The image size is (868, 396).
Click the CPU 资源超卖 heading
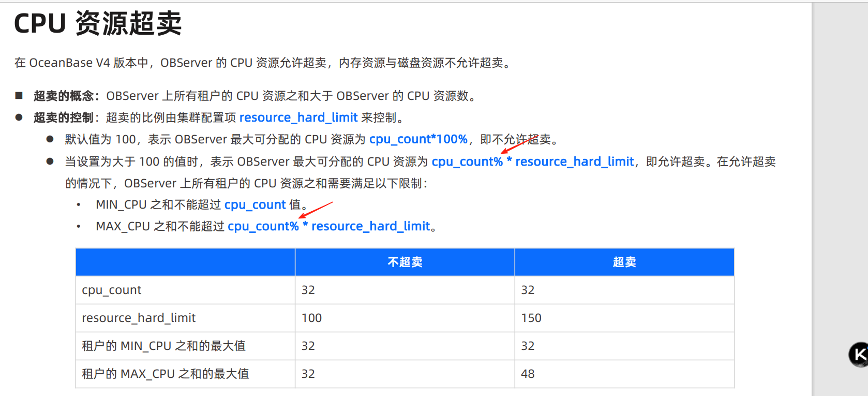pos(98,24)
